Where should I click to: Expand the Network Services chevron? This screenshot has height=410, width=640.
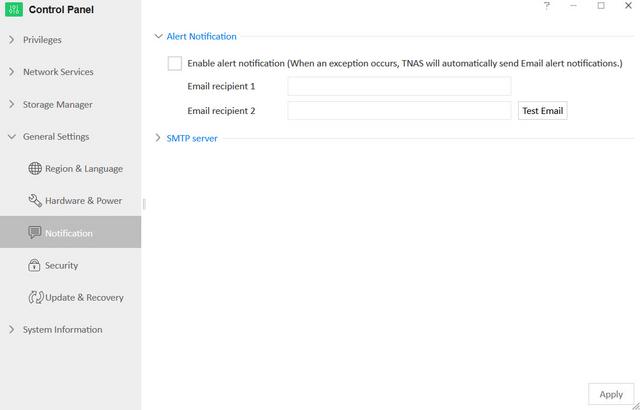point(11,72)
